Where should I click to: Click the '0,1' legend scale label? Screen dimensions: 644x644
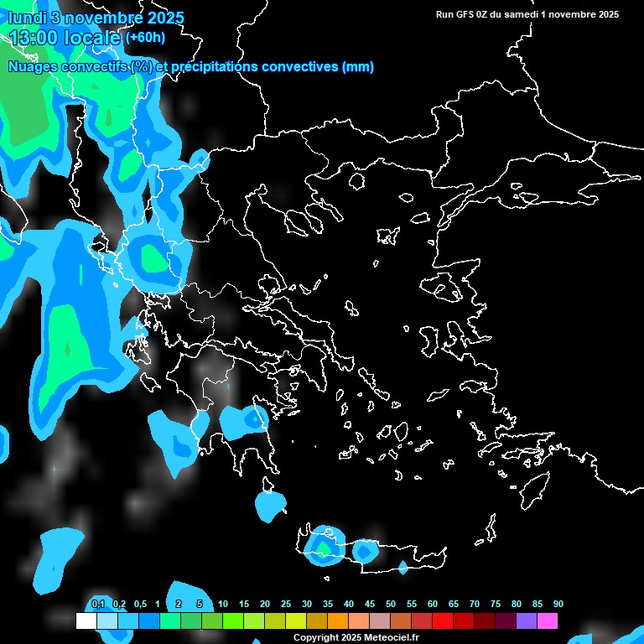(x=97, y=604)
